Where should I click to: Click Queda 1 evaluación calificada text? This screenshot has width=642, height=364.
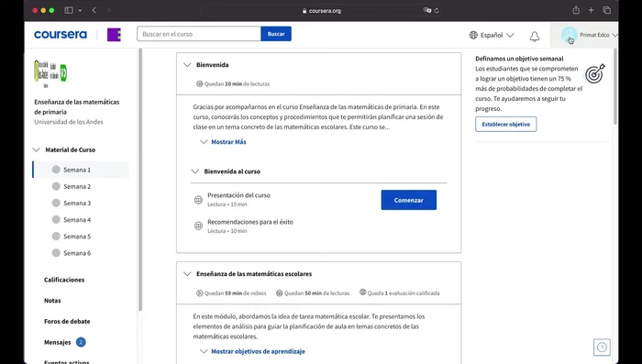pyautogui.click(x=404, y=293)
